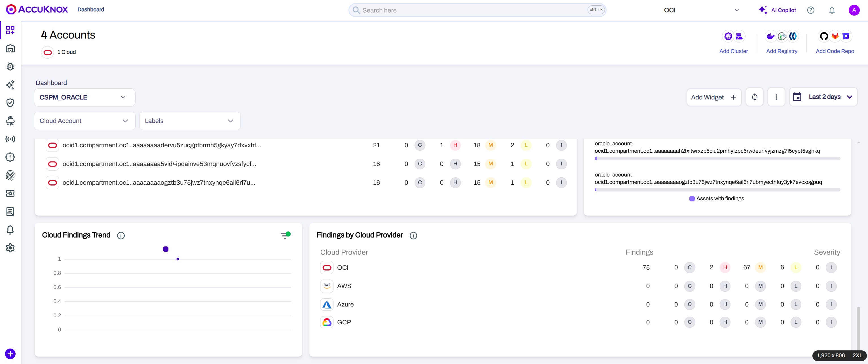Open the Last 2 days date range selector
Screen dimensions: 868x364
tap(823, 97)
